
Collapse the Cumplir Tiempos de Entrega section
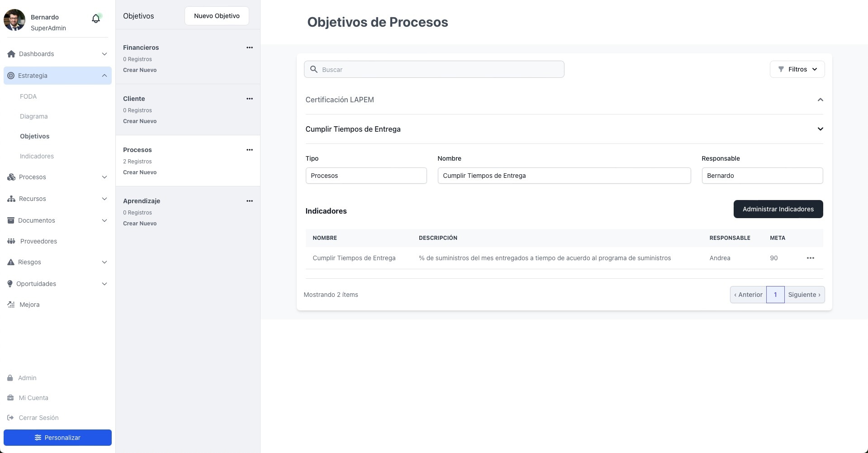(820, 129)
